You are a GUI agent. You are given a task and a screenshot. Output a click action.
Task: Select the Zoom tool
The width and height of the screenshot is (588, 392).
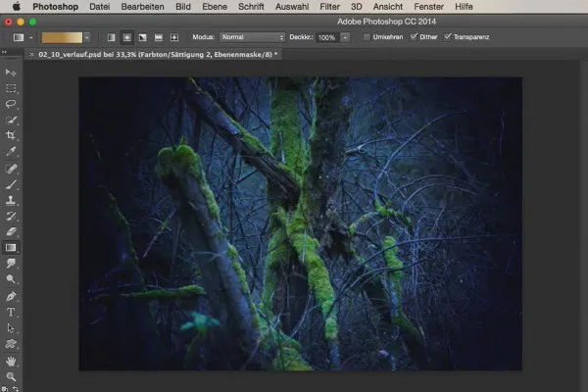click(11, 376)
